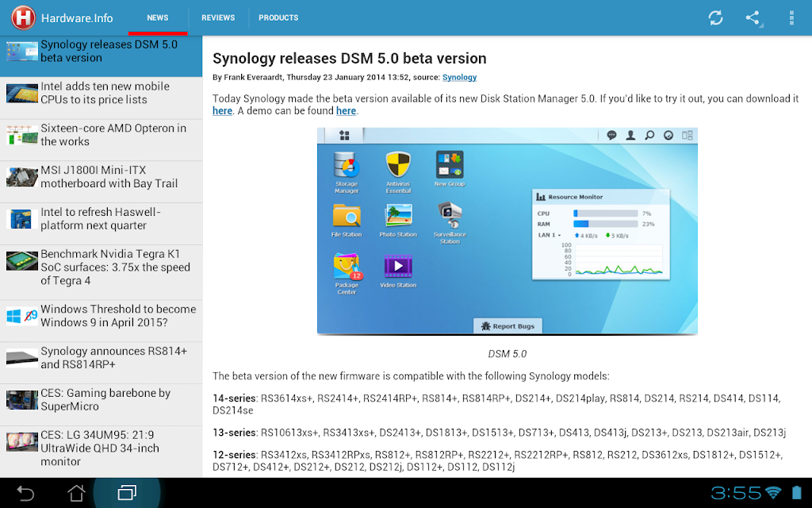Tap thumbnail of SuperMicro barebone story
The height and width of the screenshot is (508, 812).
21,400
